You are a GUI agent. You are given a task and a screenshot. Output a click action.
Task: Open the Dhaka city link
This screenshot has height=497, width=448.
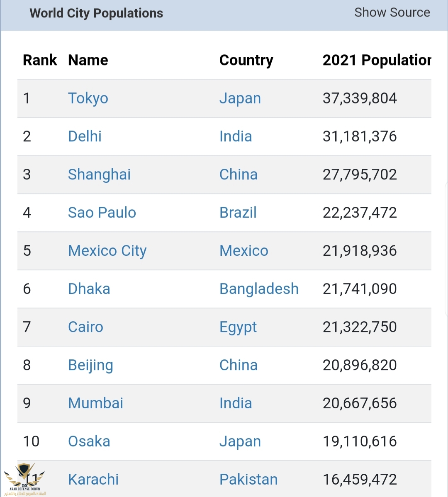click(x=89, y=289)
